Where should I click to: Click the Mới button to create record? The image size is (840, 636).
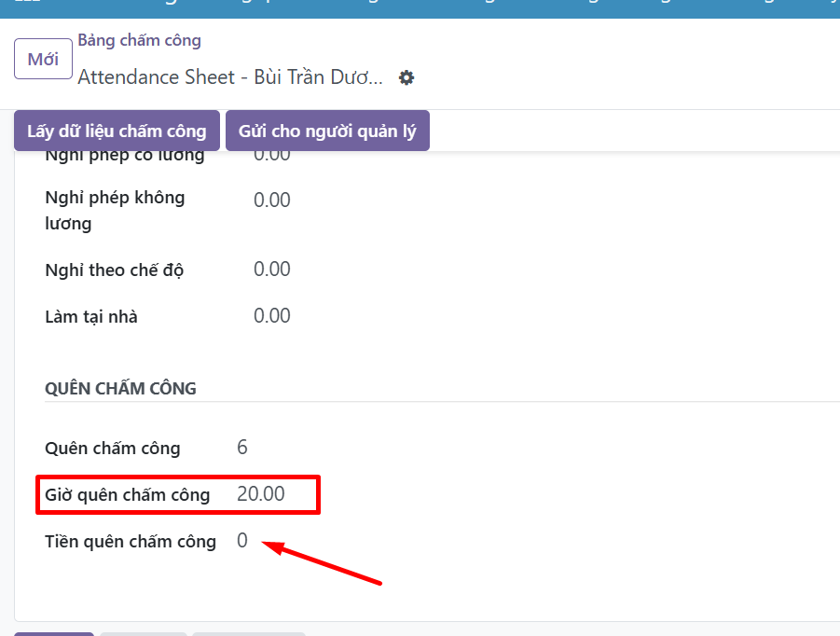click(43, 60)
